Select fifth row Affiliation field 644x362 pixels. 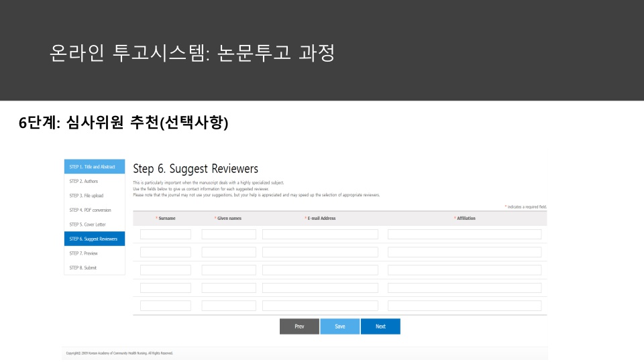tap(464, 306)
